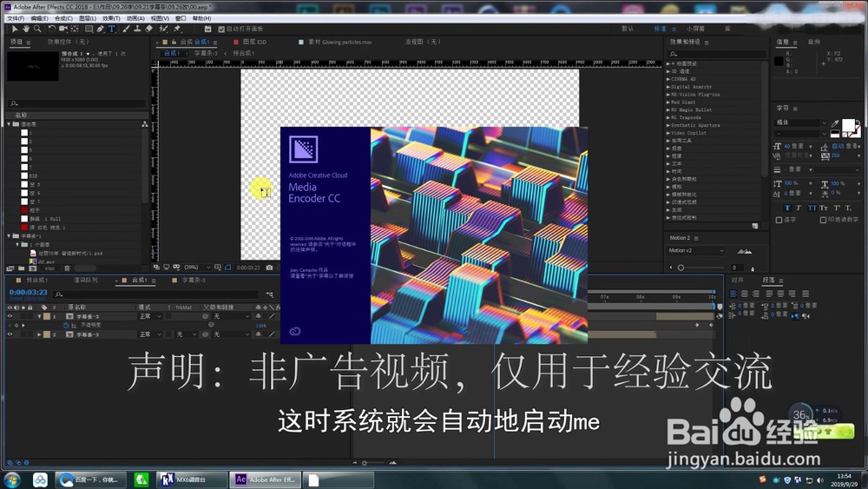The height and width of the screenshot is (489, 868).
Task: Select the Rotation tool
Action: [51, 29]
